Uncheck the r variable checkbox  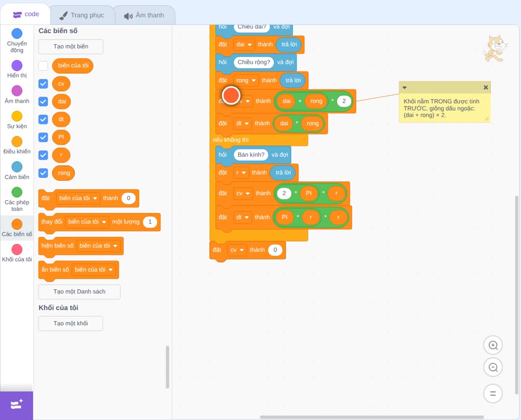coord(43,155)
